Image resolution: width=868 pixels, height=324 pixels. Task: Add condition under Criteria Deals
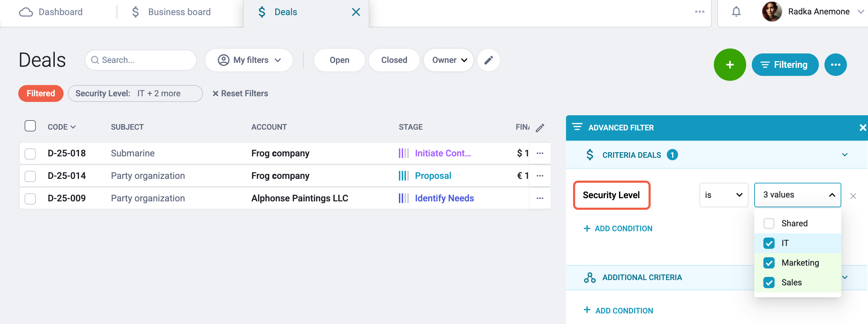pyautogui.click(x=618, y=228)
